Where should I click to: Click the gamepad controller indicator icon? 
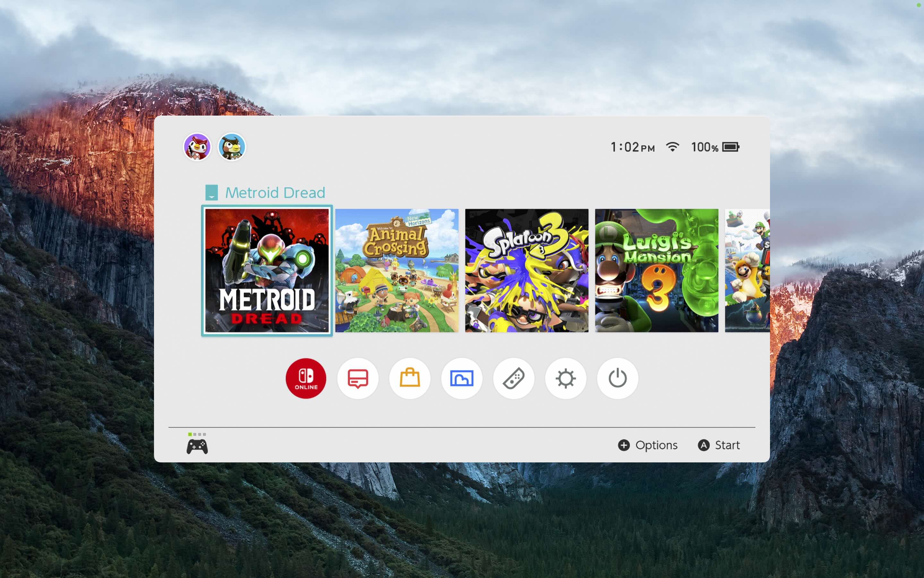click(197, 446)
